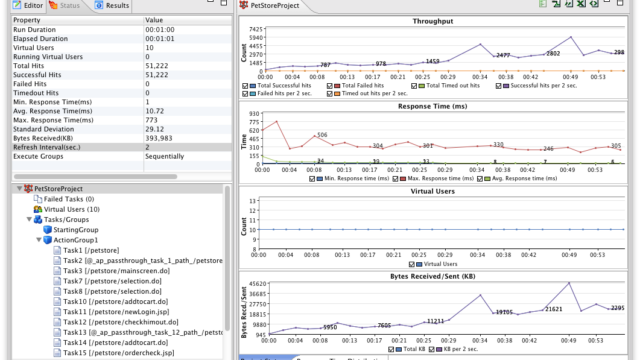The width and height of the screenshot is (640, 360).
Task: Click the purple Successful hits per 2 sec. swatch
Action: tap(506, 86)
